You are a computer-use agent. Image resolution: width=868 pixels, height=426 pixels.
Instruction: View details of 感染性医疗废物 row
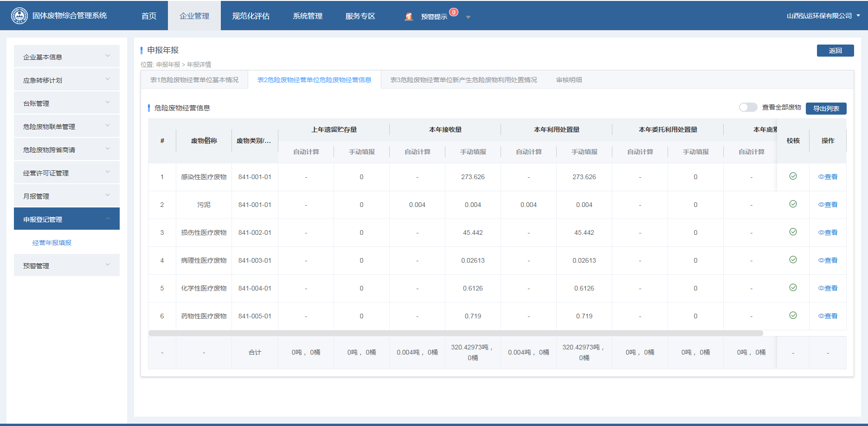[828, 177]
